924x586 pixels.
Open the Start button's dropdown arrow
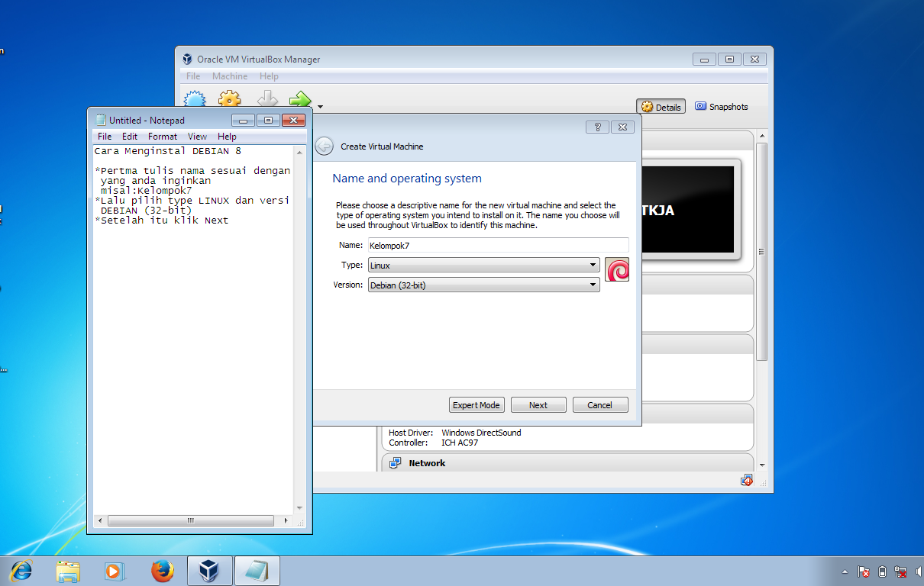[321, 107]
